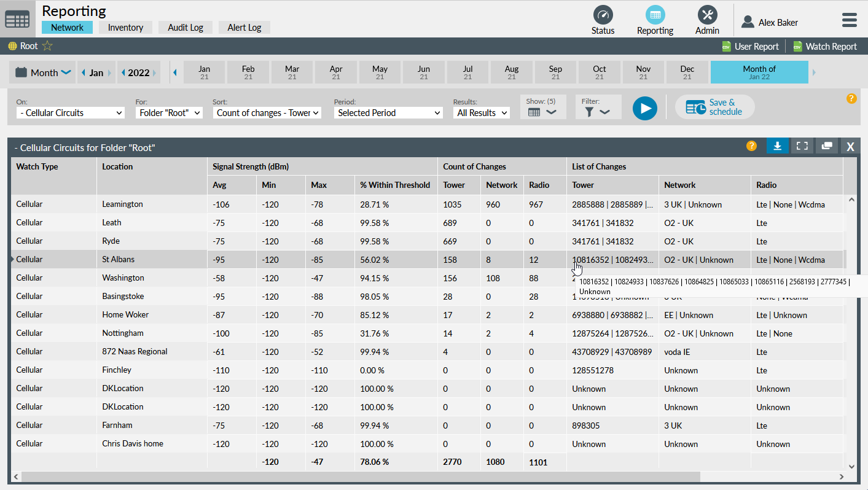Export the Watch Report

click(x=824, y=47)
